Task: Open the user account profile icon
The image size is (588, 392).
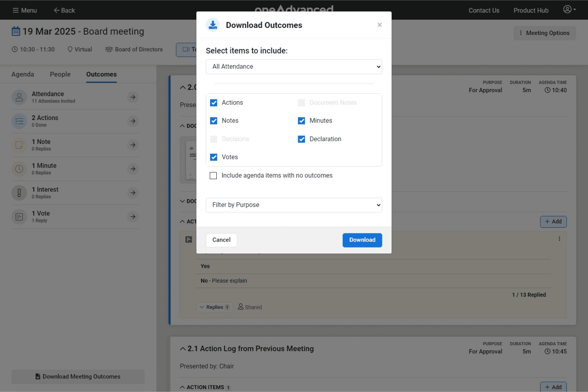Action: 569,10
